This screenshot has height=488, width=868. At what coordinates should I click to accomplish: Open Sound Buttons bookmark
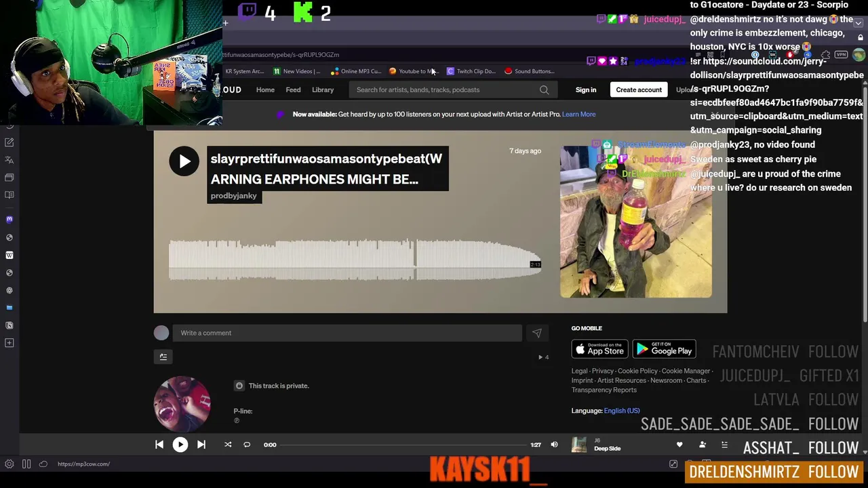[x=529, y=71]
